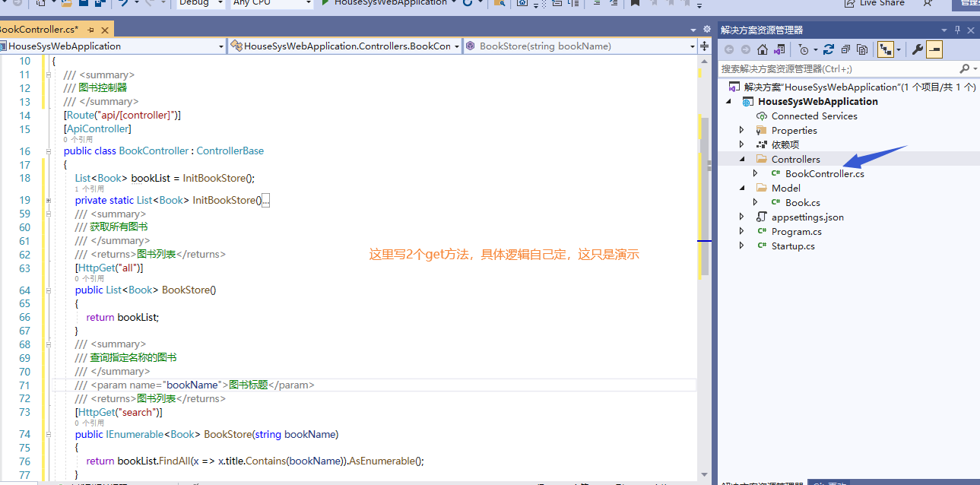
Task: Expand the 依赖项 node
Action: click(x=742, y=144)
